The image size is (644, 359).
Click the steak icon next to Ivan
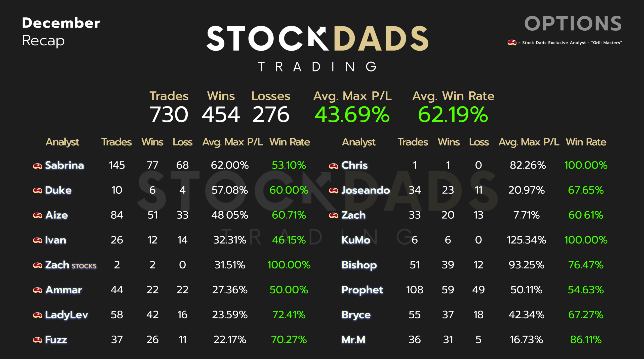pyautogui.click(x=37, y=240)
